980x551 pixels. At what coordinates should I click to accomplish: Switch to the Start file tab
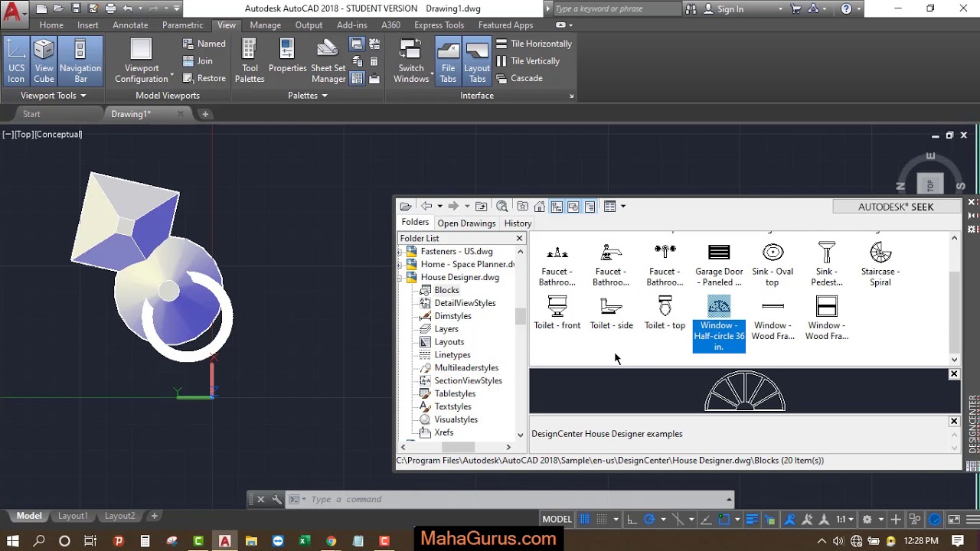click(x=31, y=114)
